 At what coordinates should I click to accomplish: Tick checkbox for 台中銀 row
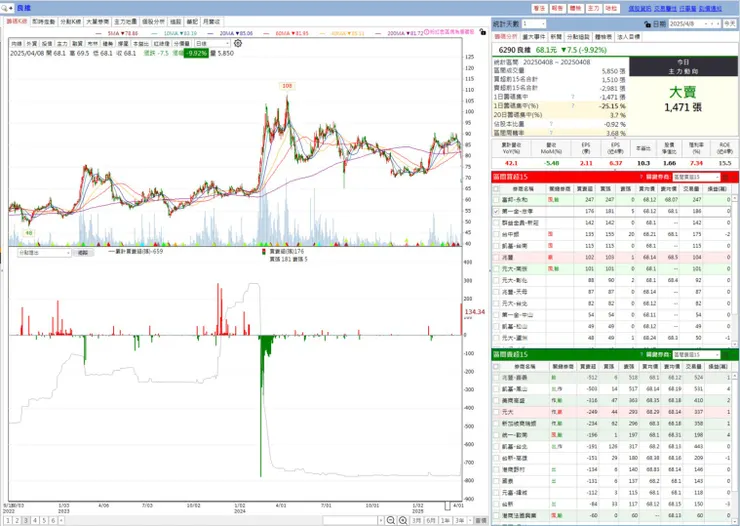[x=496, y=234]
